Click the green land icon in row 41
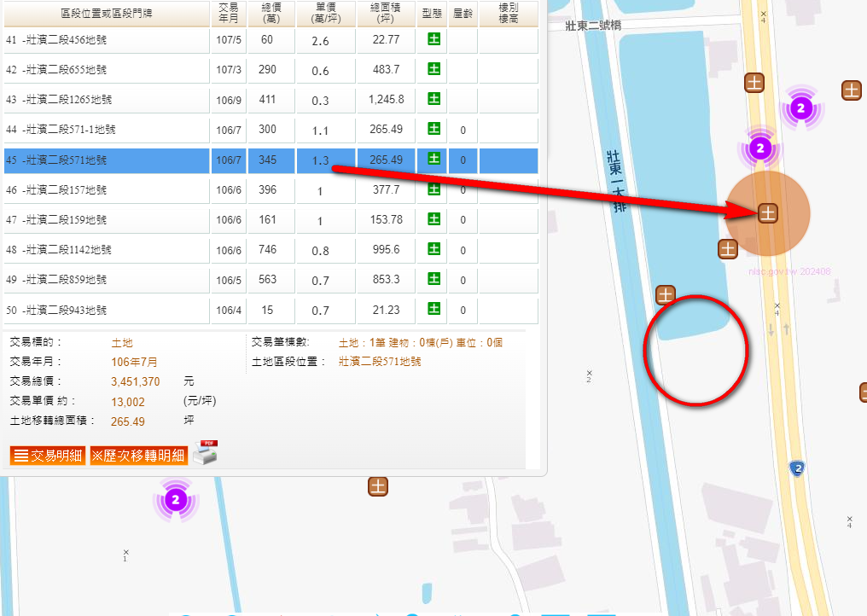This screenshot has height=616, width=867. (x=433, y=39)
